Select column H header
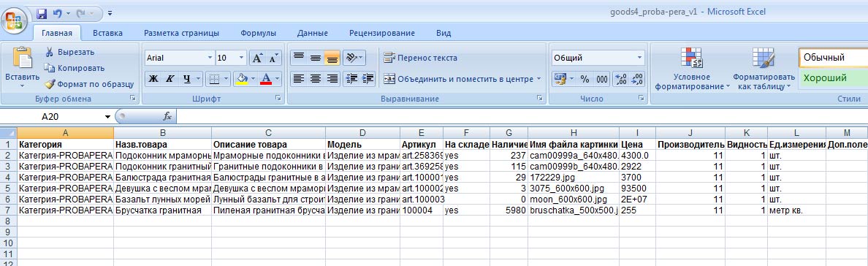The image size is (868, 266). tap(574, 133)
